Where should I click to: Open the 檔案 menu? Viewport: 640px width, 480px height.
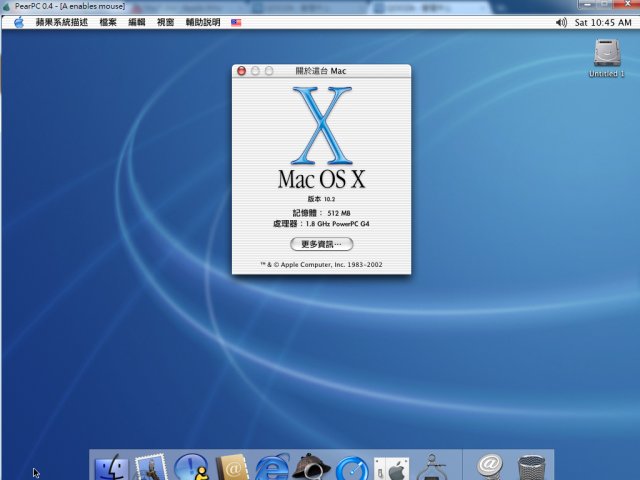coord(108,22)
